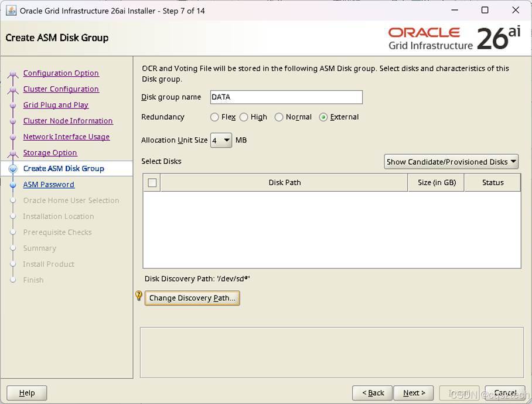Open Show Candidate/Provisioned Disks dropdown
The width and height of the screenshot is (532, 404).
(451, 162)
